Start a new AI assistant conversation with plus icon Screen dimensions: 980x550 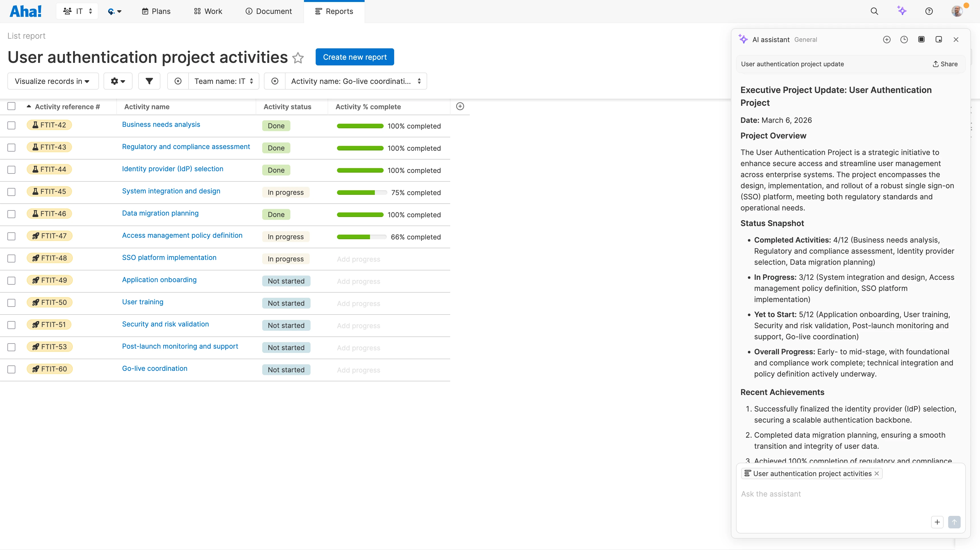pos(887,40)
